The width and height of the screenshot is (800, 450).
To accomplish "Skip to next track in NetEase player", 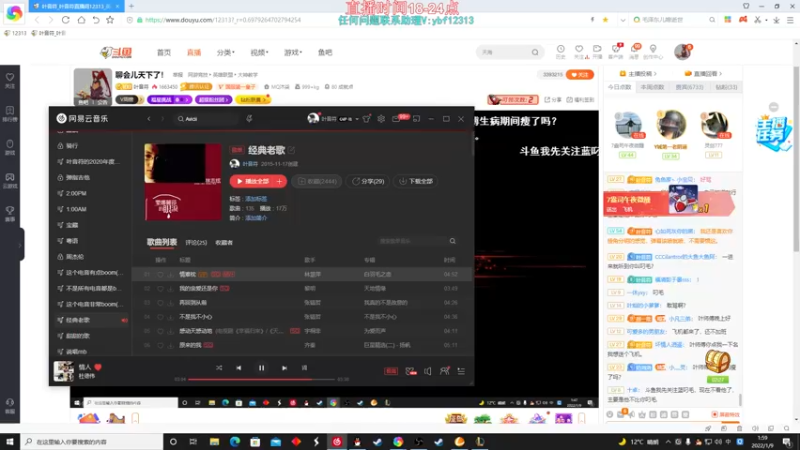I will tap(284, 368).
